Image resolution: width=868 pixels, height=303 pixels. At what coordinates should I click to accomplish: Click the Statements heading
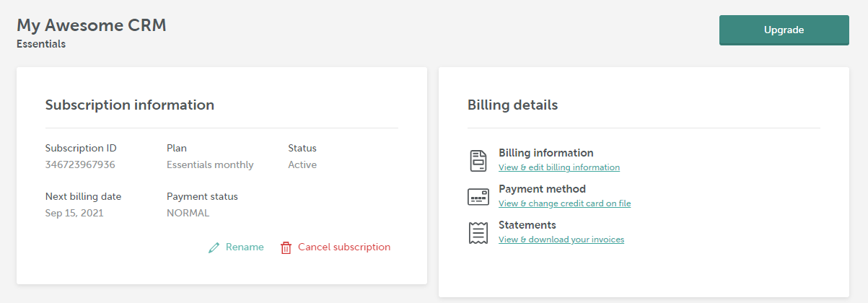point(527,225)
